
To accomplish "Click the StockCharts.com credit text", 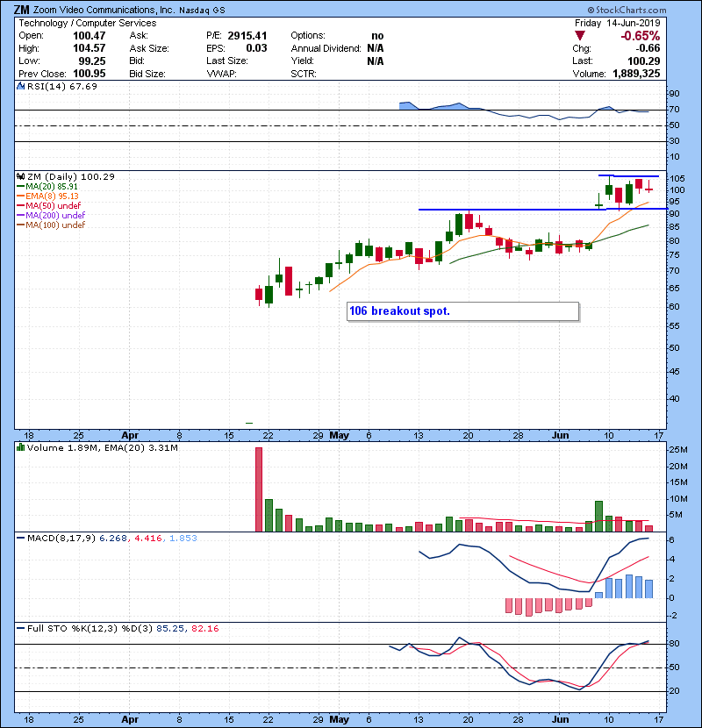I will (x=627, y=10).
